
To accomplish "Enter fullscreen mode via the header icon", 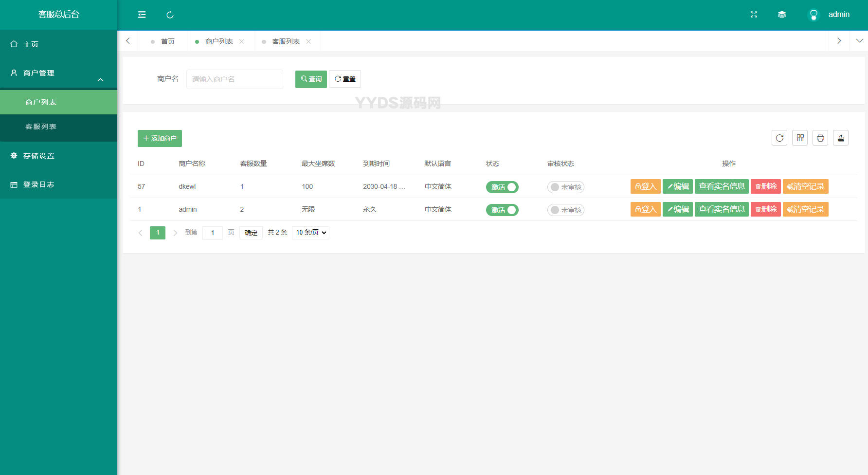I will pos(754,15).
